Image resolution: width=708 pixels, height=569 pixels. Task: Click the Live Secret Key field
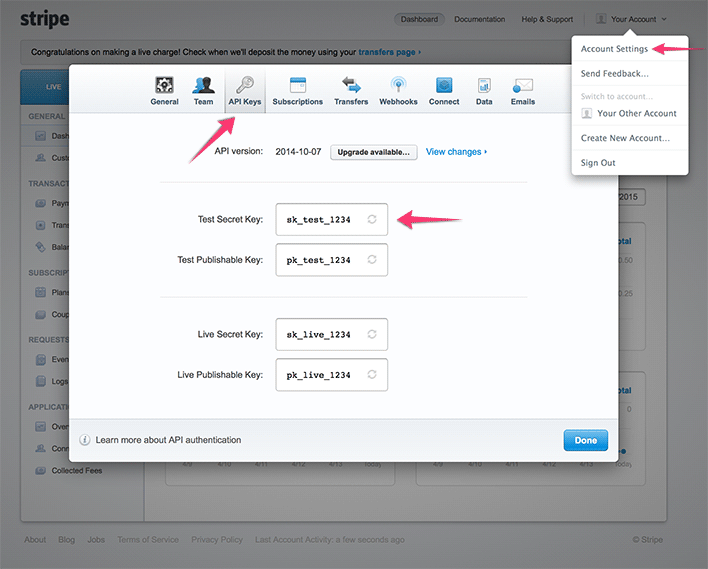click(x=331, y=334)
